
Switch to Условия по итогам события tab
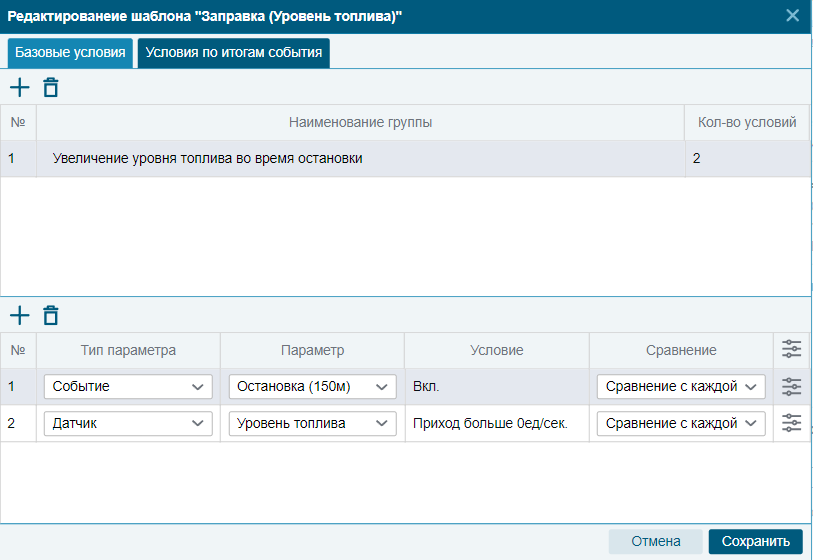(x=233, y=53)
